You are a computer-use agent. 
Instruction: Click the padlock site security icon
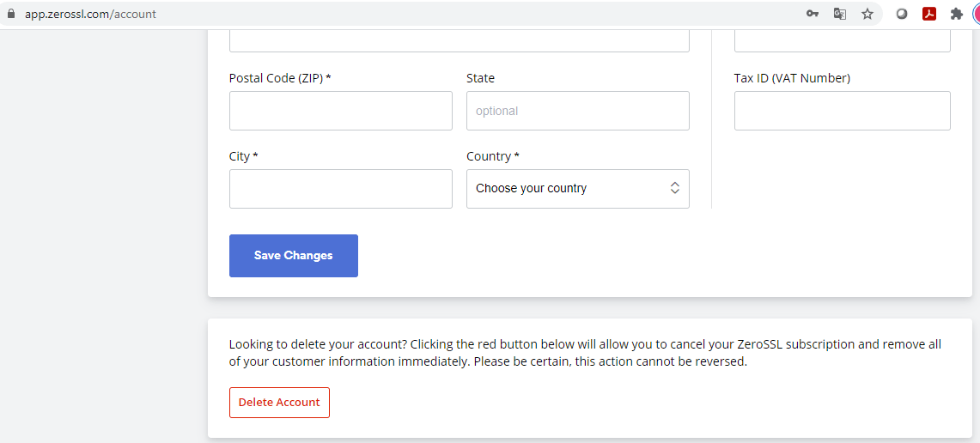click(x=10, y=14)
